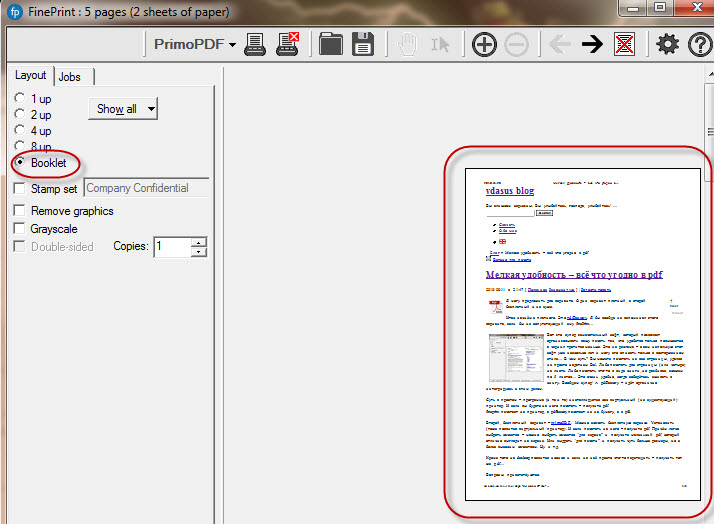Zoom in with the plus circle icon
Viewport: 714px width, 524px height.
(484, 44)
